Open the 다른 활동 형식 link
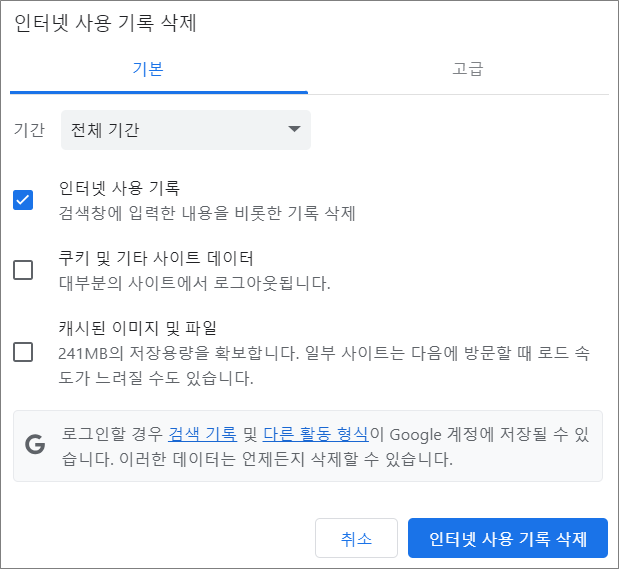The width and height of the screenshot is (619, 569). point(315,434)
